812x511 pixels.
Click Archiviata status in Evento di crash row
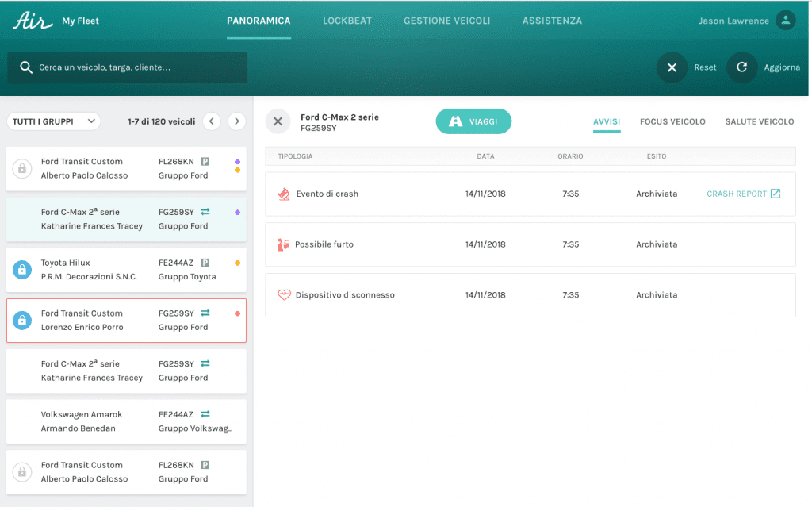click(x=657, y=194)
